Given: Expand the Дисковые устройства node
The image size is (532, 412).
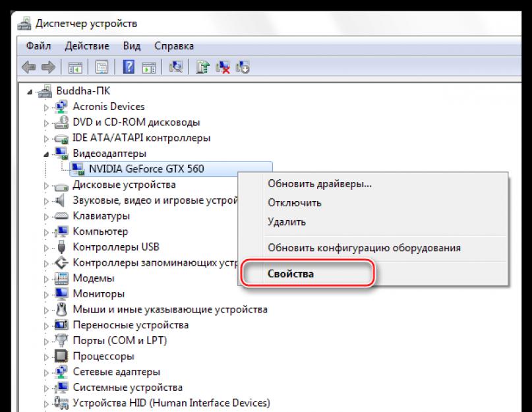Looking at the screenshot, I should coord(46,185).
